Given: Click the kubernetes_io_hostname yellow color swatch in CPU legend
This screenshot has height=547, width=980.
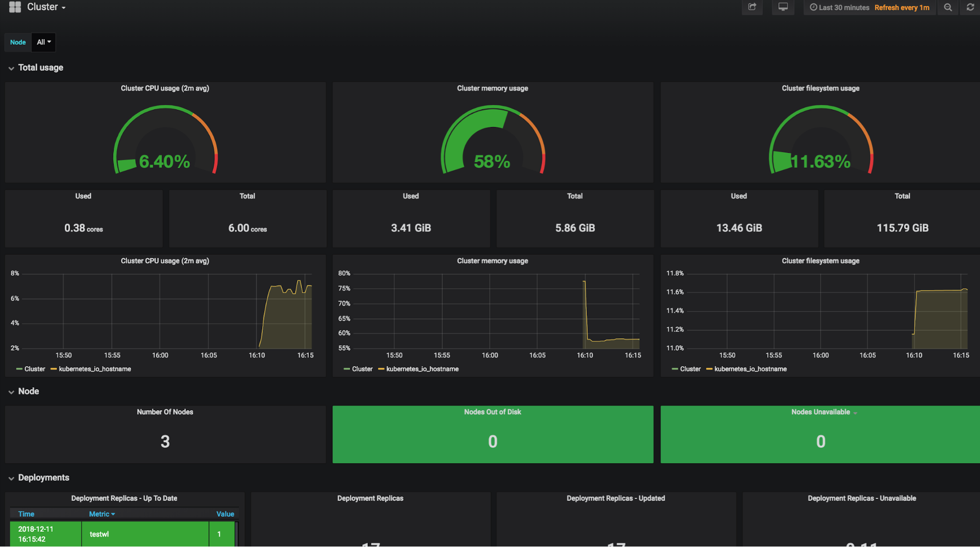Looking at the screenshot, I should [53, 369].
